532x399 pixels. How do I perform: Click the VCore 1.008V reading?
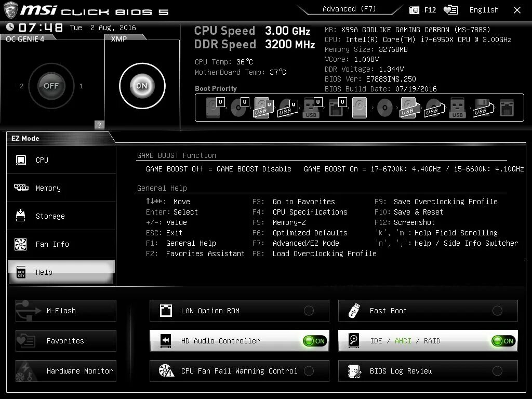pyautogui.click(x=352, y=59)
